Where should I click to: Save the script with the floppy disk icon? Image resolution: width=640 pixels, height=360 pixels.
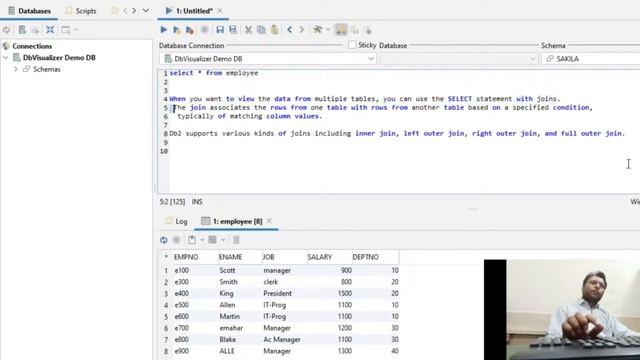coord(220,30)
